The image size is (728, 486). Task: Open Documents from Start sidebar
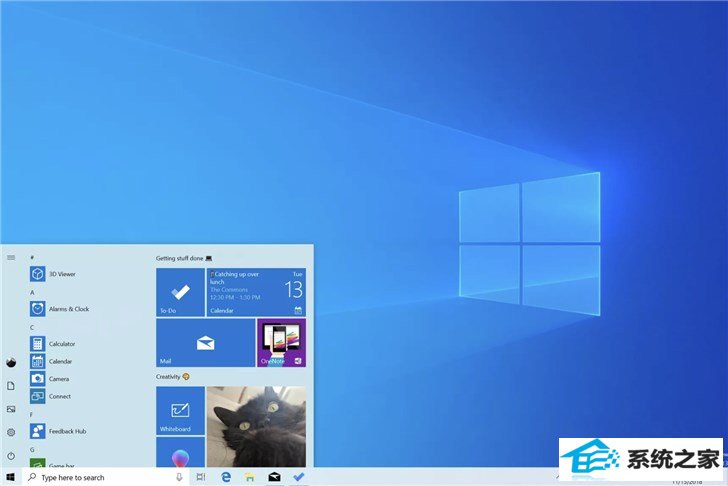(11, 386)
